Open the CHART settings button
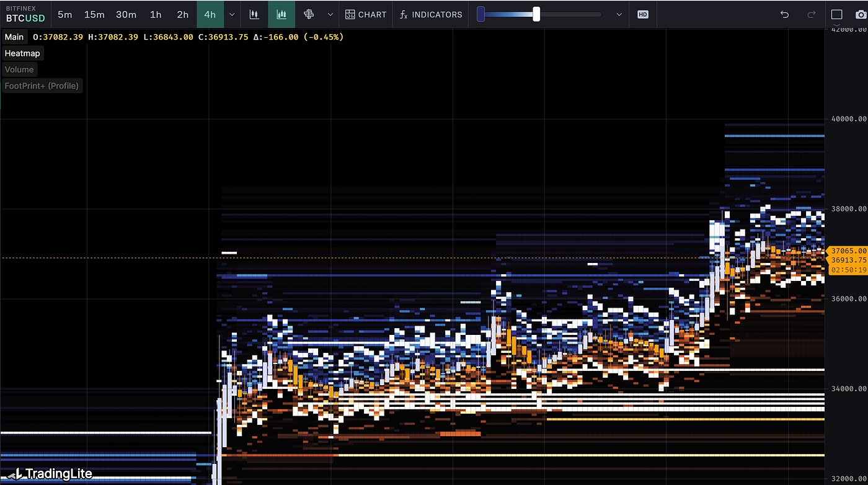Image resolution: width=868 pixels, height=485 pixels. [x=366, y=14]
